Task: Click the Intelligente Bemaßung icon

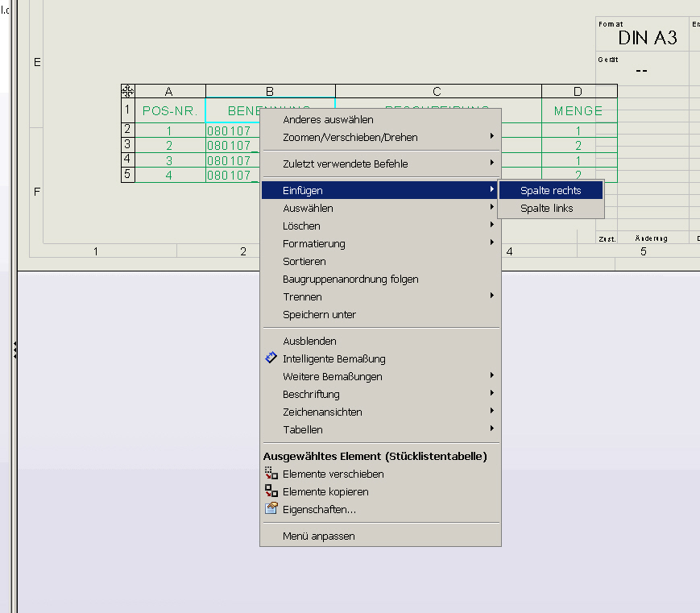Action: click(x=271, y=358)
